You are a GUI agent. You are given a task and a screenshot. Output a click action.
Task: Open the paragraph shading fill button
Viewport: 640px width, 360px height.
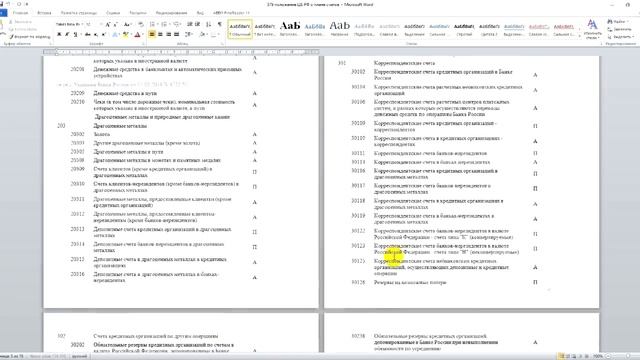pos(202,35)
